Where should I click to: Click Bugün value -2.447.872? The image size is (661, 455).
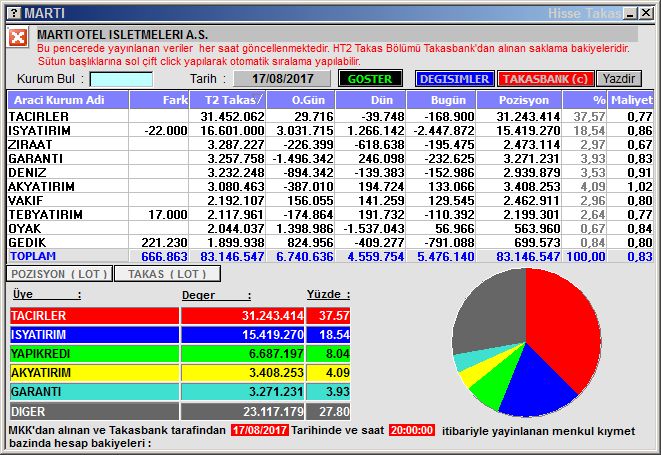tap(444, 131)
